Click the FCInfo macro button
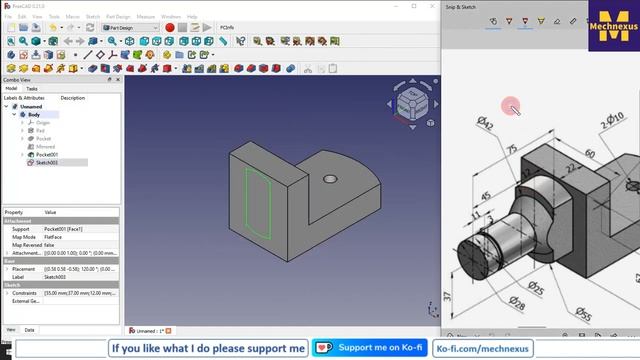The width and height of the screenshot is (640, 360). tap(227, 27)
